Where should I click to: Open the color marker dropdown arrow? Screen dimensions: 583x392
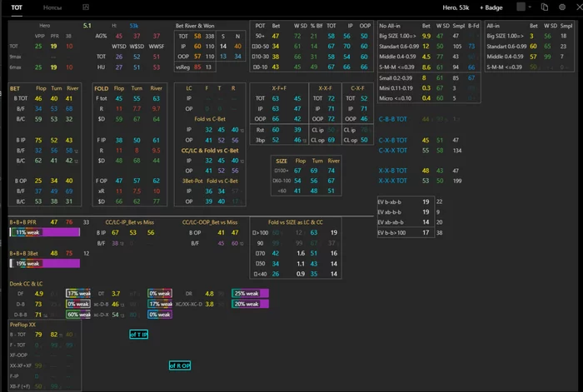530,7
